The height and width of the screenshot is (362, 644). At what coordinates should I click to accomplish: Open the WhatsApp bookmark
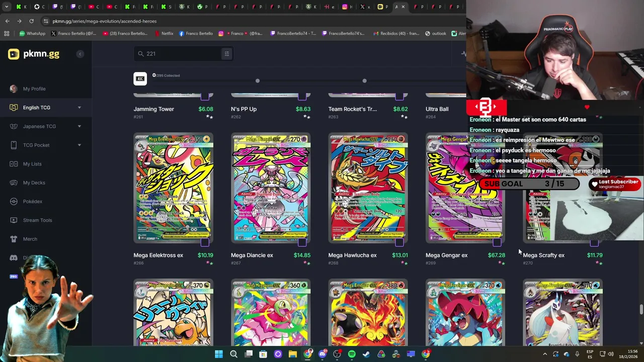coord(32,34)
